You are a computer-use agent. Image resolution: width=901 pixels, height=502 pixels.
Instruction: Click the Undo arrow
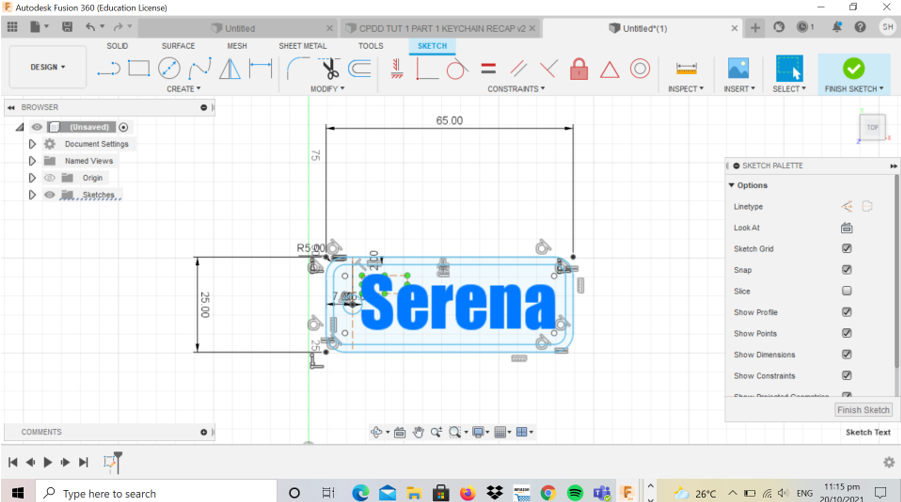(x=90, y=27)
